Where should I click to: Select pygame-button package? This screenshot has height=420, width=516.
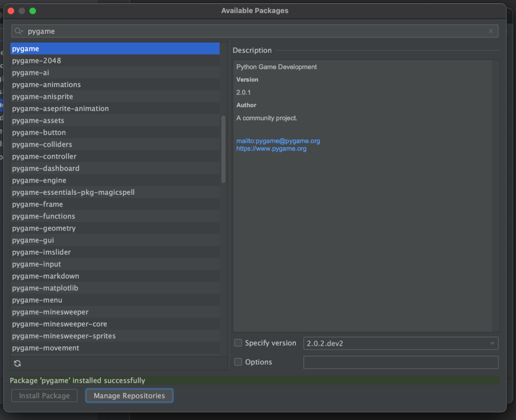[x=115, y=132]
